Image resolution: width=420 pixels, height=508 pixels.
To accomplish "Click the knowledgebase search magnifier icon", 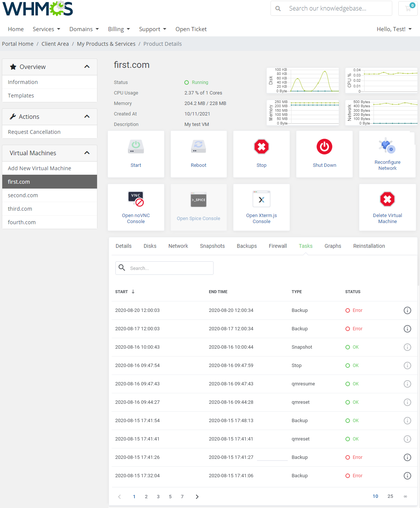I will [x=278, y=8].
